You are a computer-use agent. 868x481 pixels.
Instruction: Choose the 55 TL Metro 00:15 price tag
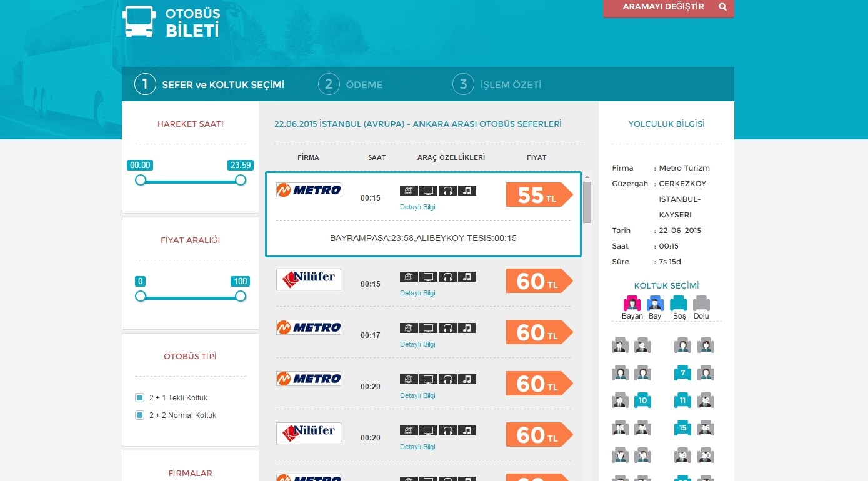tap(539, 195)
